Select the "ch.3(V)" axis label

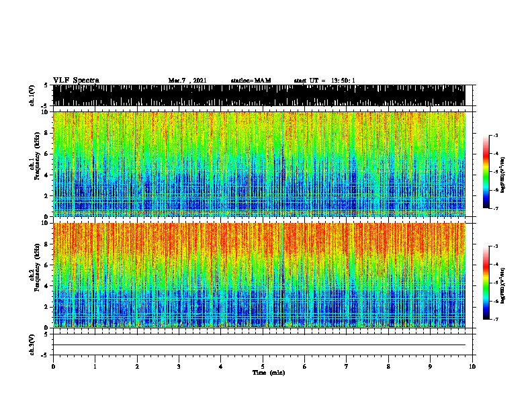(32, 345)
